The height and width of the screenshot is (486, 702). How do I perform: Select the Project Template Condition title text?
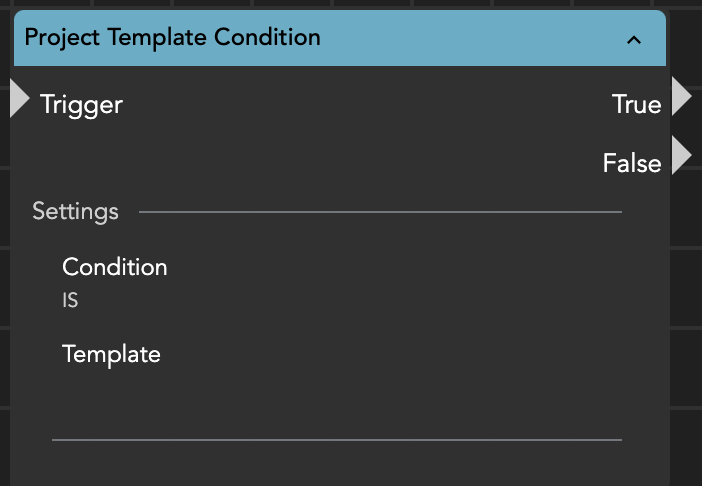point(172,38)
